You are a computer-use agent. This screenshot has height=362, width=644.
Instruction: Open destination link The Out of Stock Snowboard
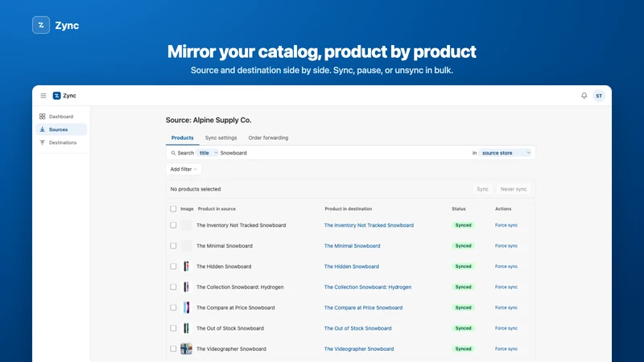(x=357, y=328)
